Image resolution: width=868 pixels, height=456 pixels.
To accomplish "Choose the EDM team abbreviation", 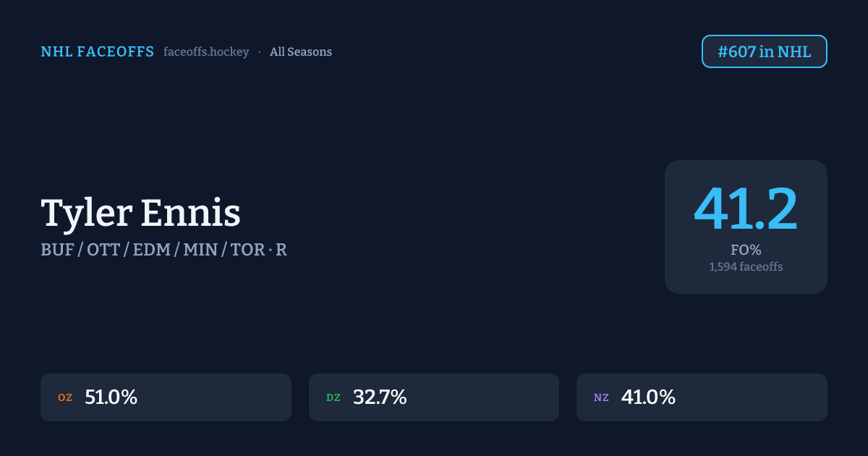I will pyautogui.click(x=150, y=250).
